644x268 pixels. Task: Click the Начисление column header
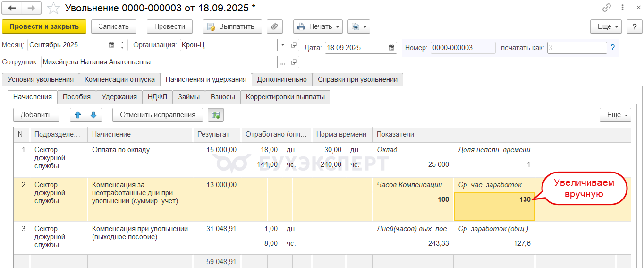(140, 134)
